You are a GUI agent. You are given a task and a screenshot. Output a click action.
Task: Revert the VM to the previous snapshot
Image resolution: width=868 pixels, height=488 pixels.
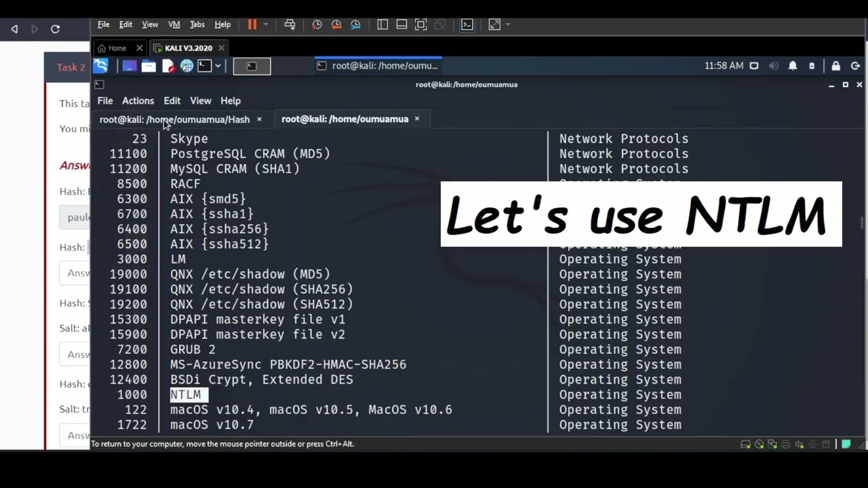tap(336, 24)
